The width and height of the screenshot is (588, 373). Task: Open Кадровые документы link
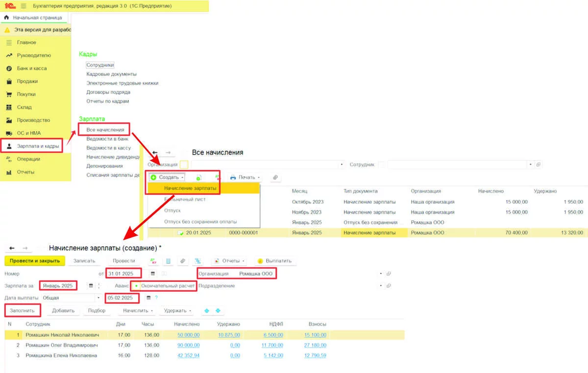pos(111,74)
